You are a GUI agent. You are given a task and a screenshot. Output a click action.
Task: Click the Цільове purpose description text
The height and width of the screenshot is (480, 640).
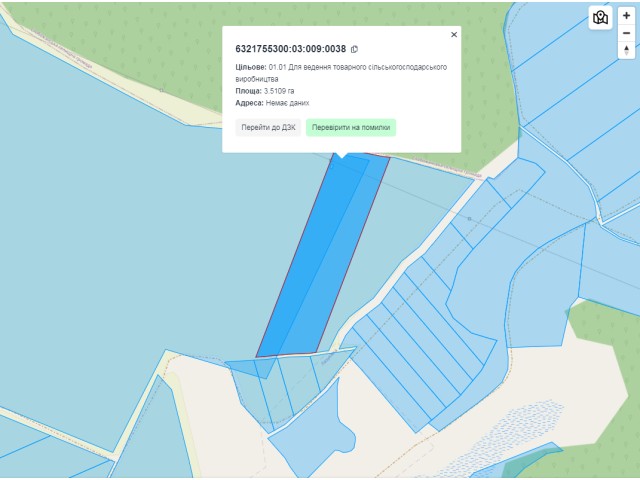341,73
